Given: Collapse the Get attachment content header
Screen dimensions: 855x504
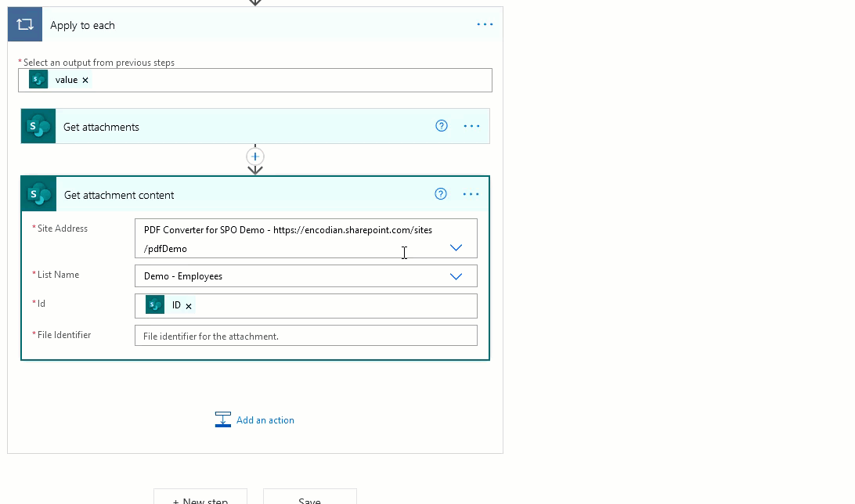Looking at the screenshot, I should [x=255, y=194].
